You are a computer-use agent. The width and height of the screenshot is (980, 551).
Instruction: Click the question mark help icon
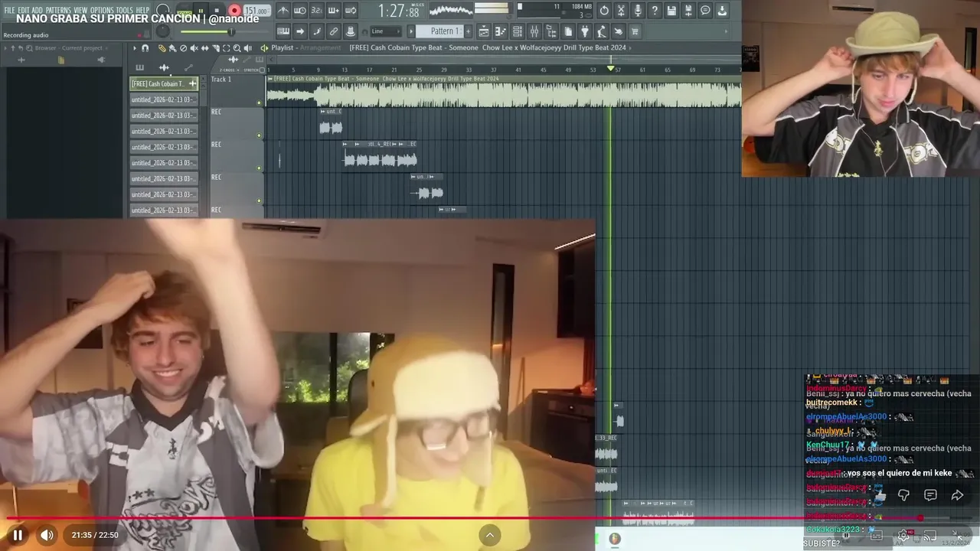click(655, 11)
